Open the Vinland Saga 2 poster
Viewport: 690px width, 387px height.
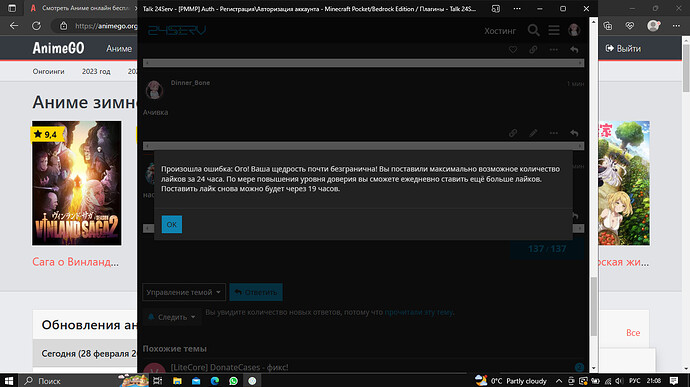77,183
